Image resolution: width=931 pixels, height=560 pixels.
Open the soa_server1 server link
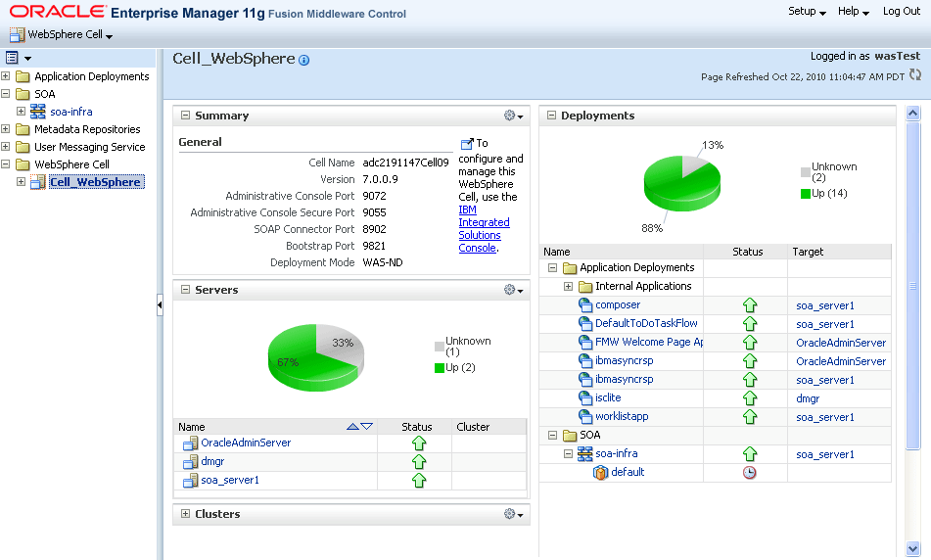pyautogui.click(x=230, y=480)
